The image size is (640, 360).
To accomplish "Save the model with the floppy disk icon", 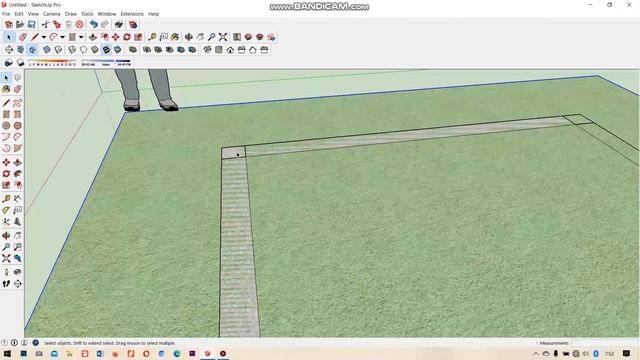I will (31, 24).
